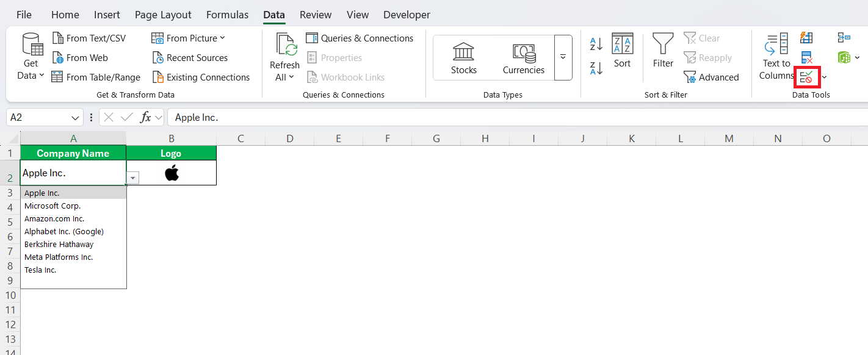The height and width of the screenshot is (355, 868).
Task: Click the Insert Function fx icon
Action: point(145,117)
